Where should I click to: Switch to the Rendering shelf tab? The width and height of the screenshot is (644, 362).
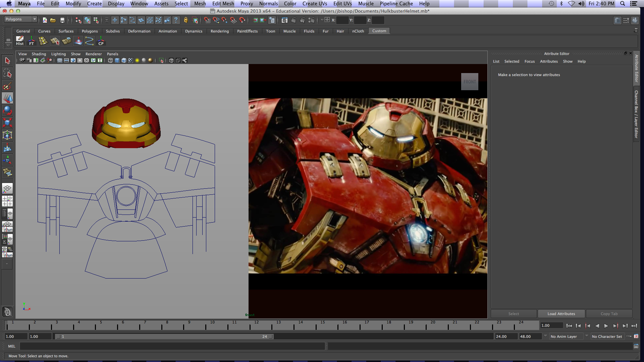[x=220, y=31]
